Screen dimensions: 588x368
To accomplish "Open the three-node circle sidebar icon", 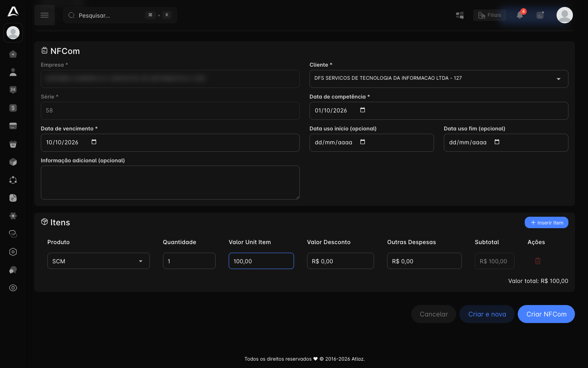I will [13, 180].
